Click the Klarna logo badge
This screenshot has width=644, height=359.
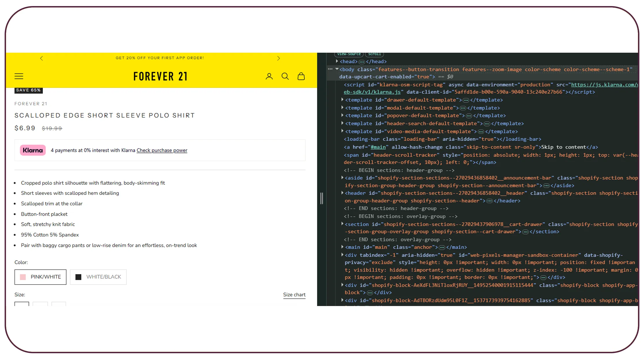(x=33, y=150)
